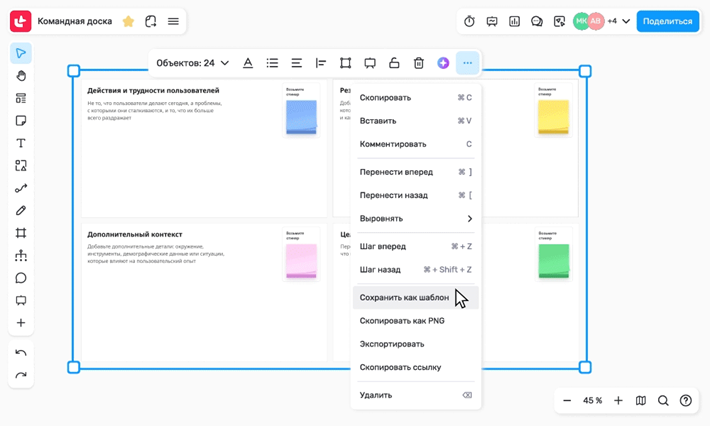The height and width of the screenshot is (426, 710).
Task: Open the voting chart icon
Action: coord(514,21)
